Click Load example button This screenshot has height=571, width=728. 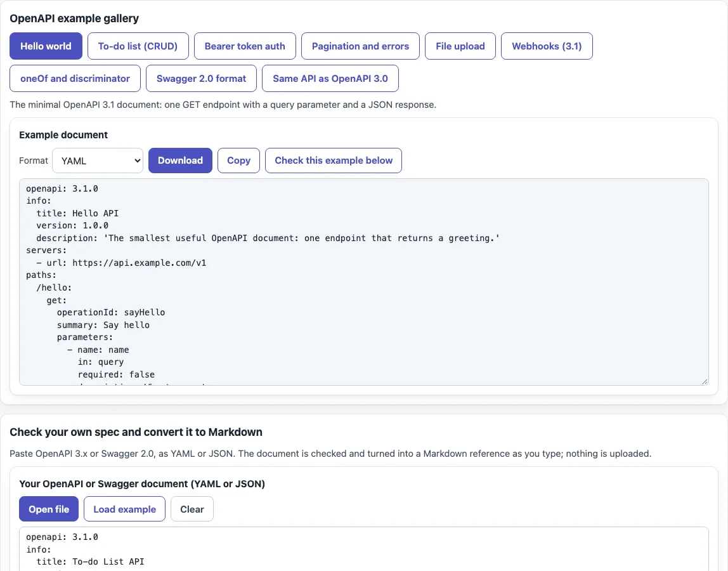tap(124, 509)
